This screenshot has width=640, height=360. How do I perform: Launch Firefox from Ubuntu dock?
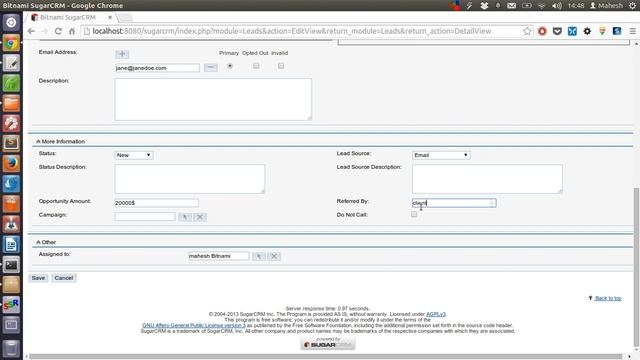[11, 163]
